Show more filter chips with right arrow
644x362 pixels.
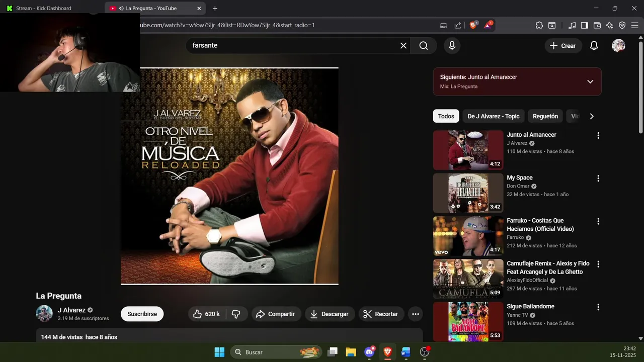[x=592, y=116]
